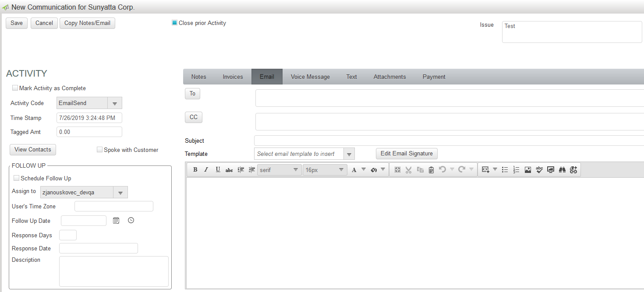This screenshot has height=292, width=644.
Task: Click the Edit Email Signature button
Action: (406, 154)
